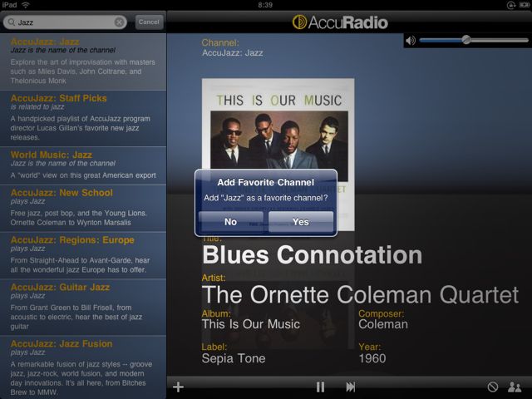This screenshot has width=532, height=399.
Task: Adjust the volume slider knob
Action: pyautogui.click(x=466, y=40)
